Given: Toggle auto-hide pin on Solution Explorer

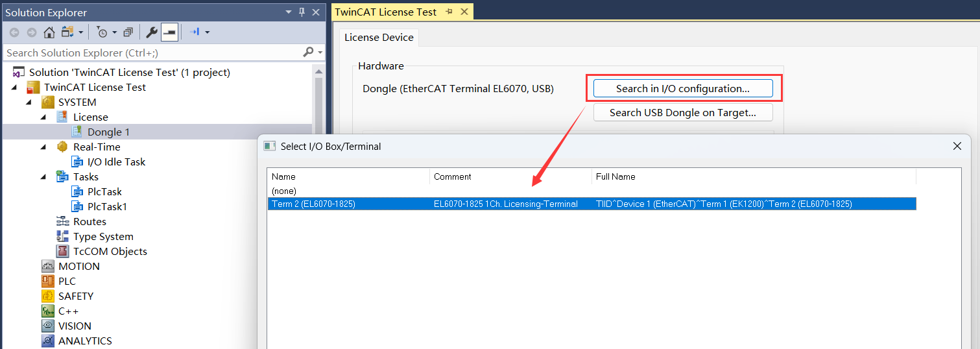Looking at the screenshot, I should click(x=302, y=12).
